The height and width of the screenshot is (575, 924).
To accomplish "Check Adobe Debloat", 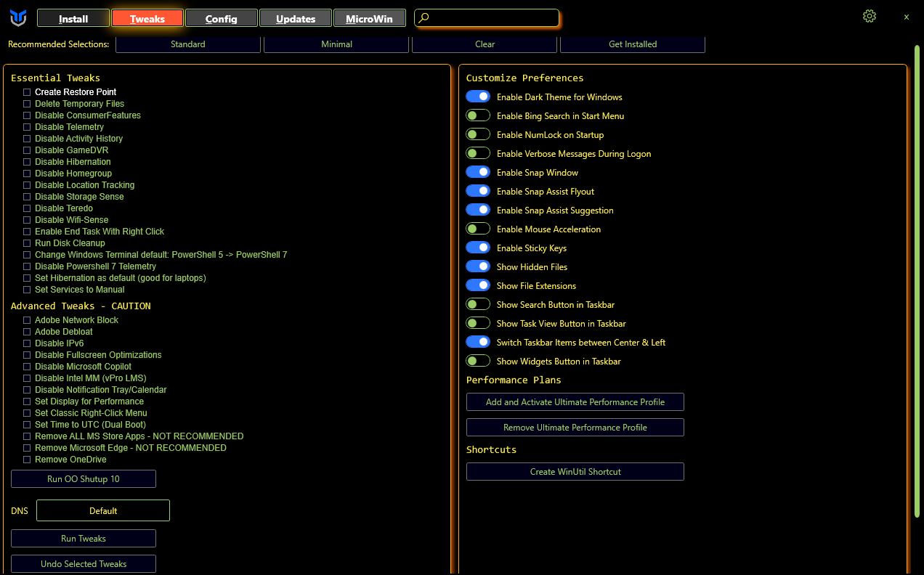I will click(x=27, y=332).
